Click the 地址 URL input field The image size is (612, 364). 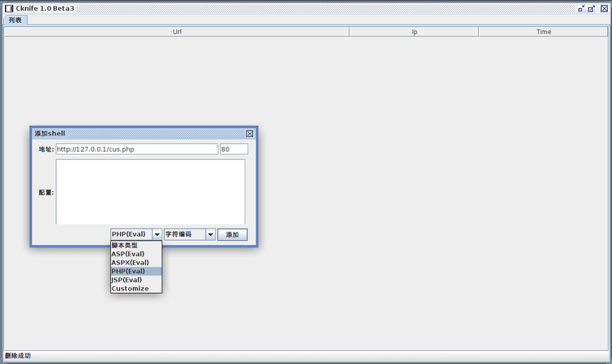pyautogui.click(x=136, y=149)
